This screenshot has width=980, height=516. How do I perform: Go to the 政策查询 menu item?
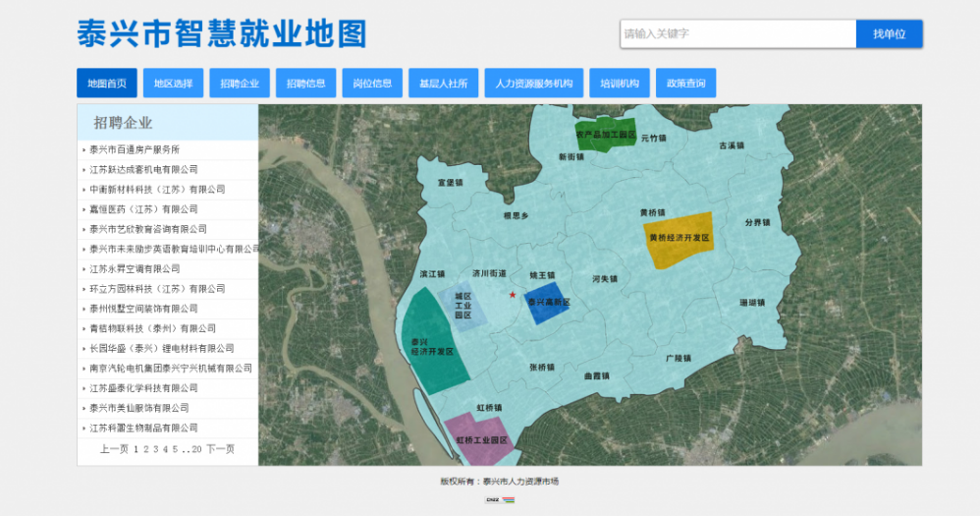click(685, 84)
